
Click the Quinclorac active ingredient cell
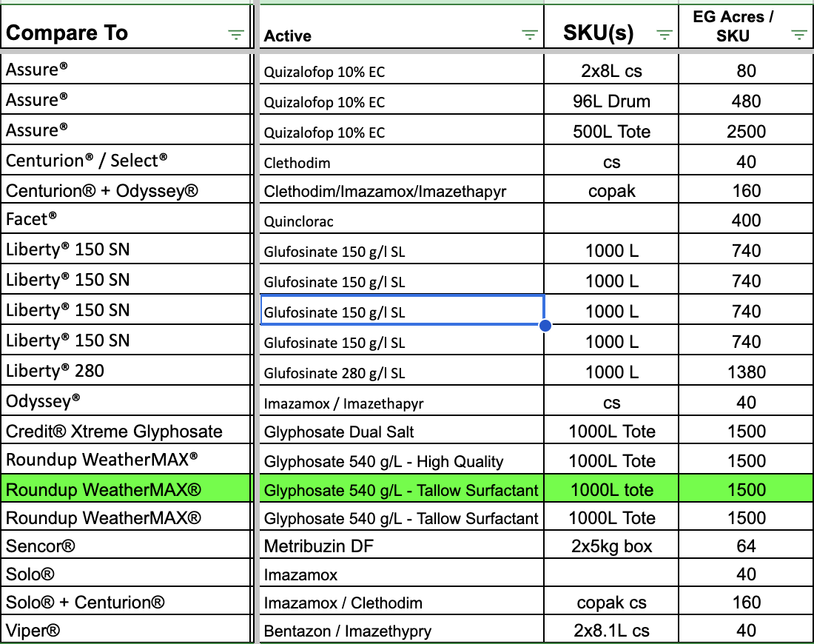tap(403, 221)
